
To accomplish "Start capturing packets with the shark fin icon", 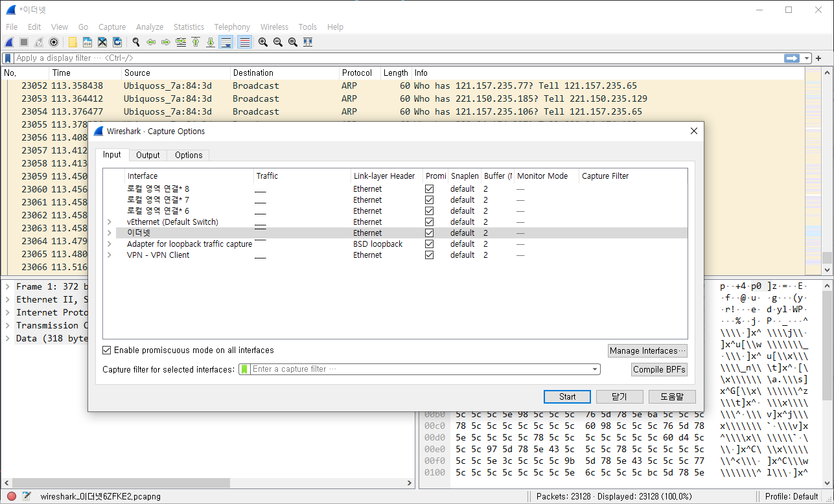I will [x=9, y=42].
